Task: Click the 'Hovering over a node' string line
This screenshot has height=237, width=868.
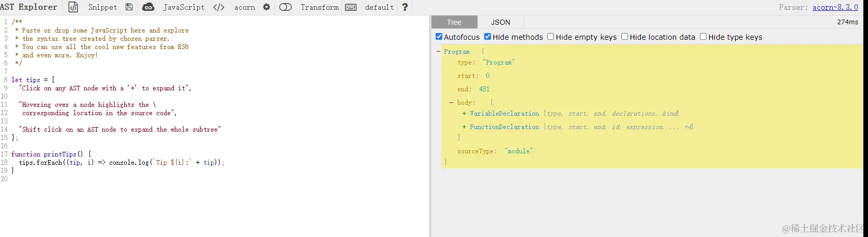Action: click(87, 105)
